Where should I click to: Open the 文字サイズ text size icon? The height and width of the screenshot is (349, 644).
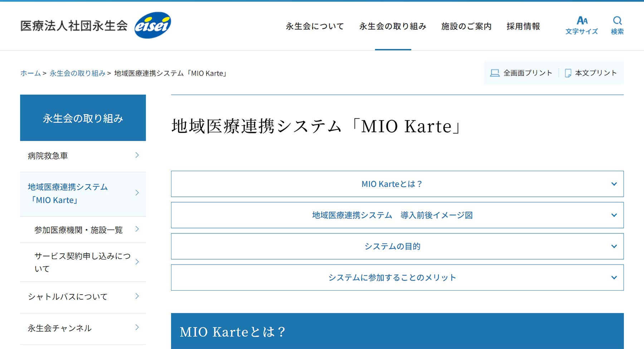coord(582,20)
